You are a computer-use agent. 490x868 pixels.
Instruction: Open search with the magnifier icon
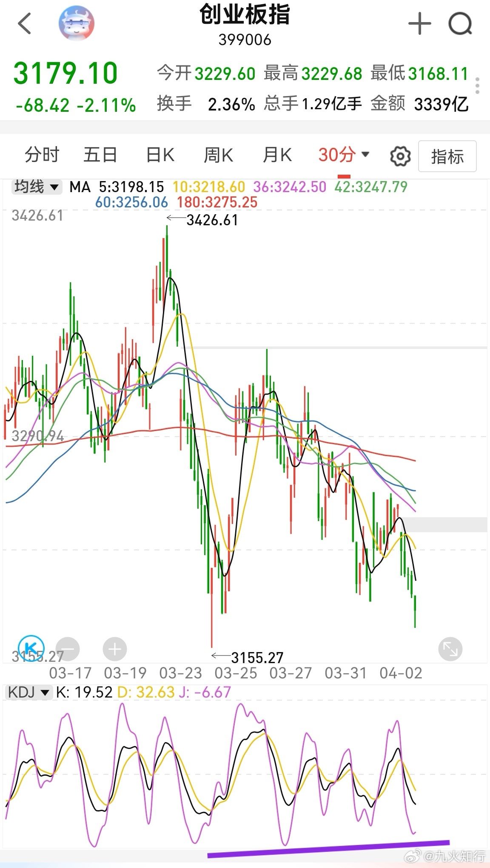pyautogui.click(x=461, y=23)
